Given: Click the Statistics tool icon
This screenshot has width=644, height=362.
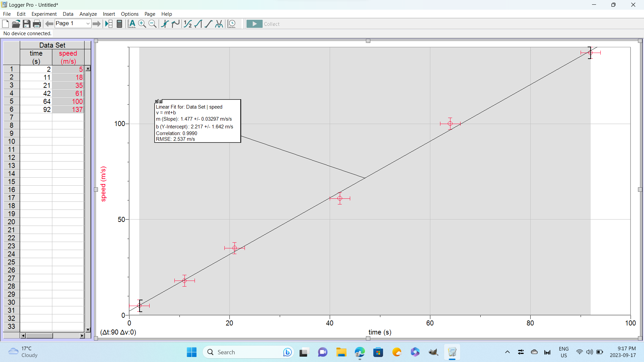Looking at the screenshot, I should 187,24.
